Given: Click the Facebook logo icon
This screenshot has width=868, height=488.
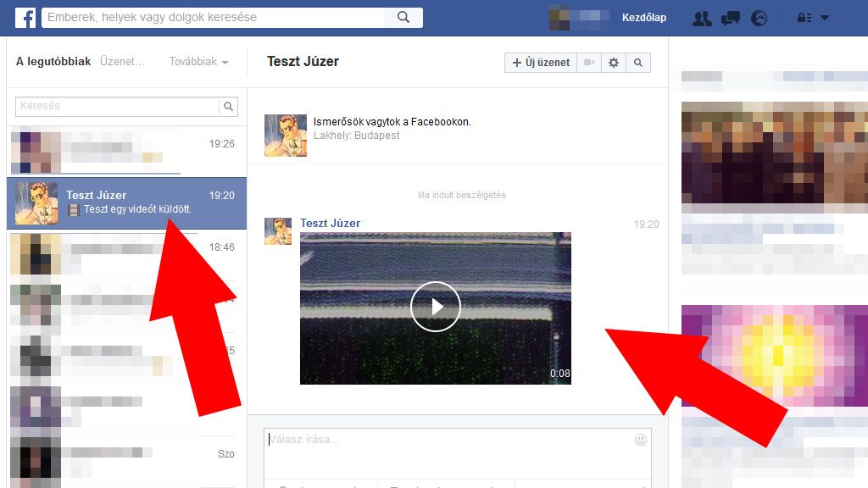Looking at the screenshot, I should (25, 17).
